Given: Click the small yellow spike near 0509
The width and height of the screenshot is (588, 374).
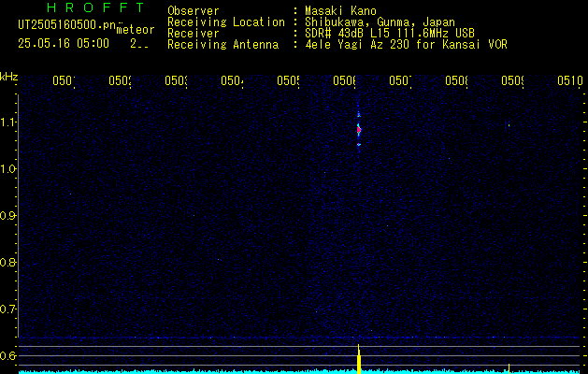Looking at the screenshot, I should click(509, 368).
